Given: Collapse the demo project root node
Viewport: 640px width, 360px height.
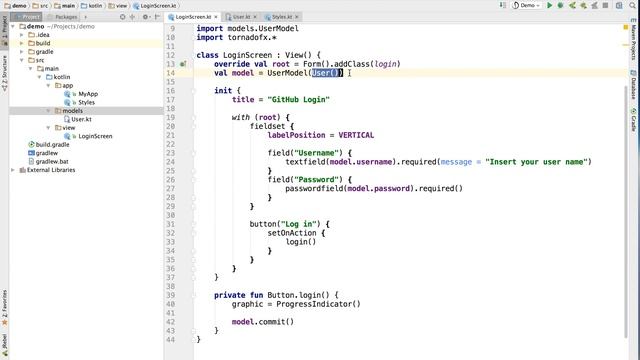Looking at the screenshot, I should 13,27.
